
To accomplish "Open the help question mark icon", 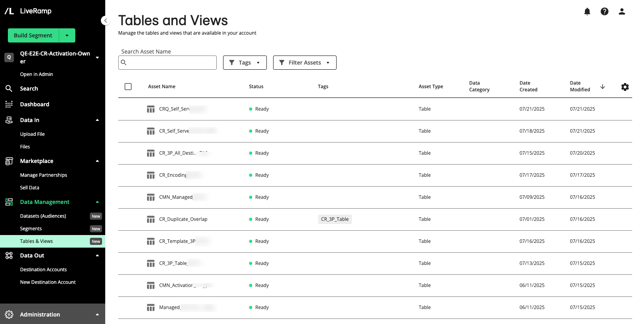I will point(605,11).
